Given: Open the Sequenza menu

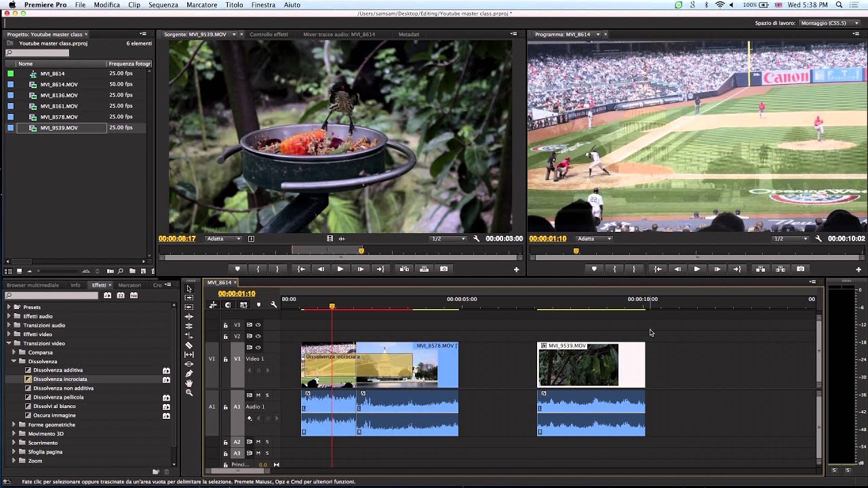Looking at the screenshot, I should click(163, 5).
